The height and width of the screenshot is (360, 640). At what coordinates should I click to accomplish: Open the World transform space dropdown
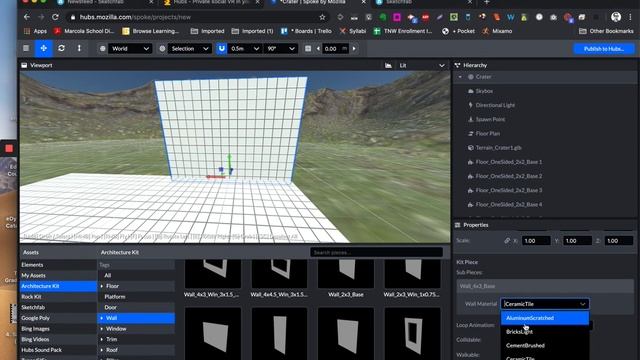pos(130,49)
